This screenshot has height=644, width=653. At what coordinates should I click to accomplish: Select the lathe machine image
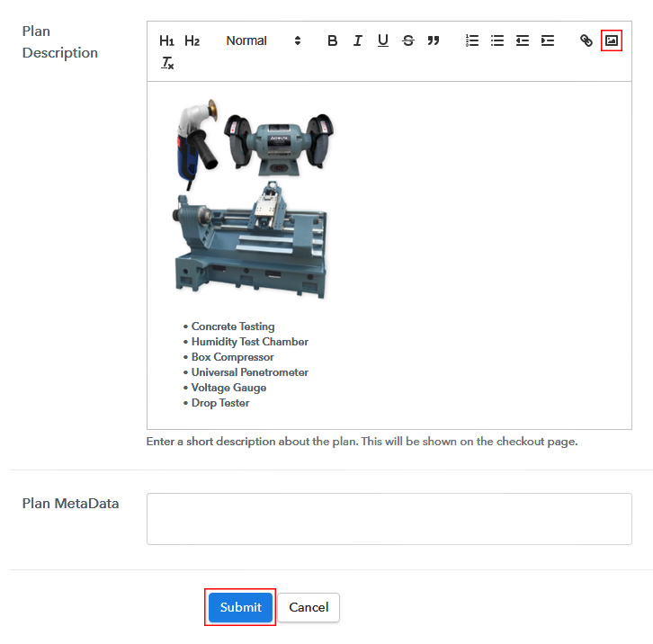click(250, 239)
